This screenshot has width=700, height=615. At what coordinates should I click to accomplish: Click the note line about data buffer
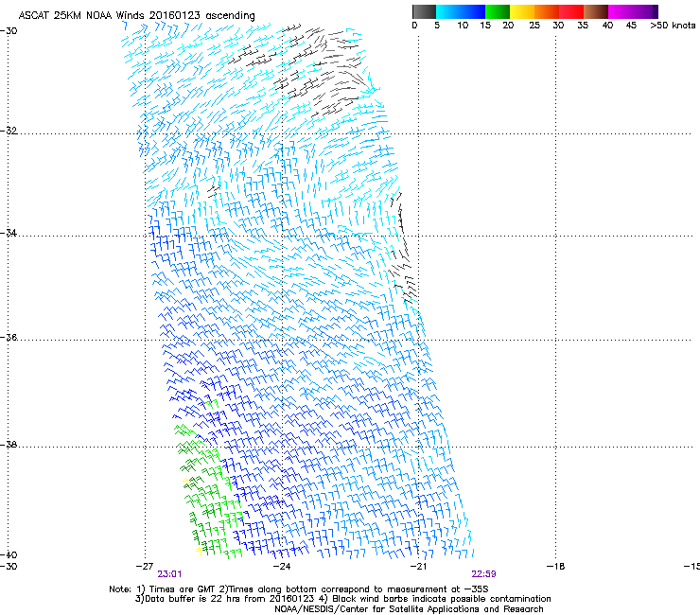point(342,599)
